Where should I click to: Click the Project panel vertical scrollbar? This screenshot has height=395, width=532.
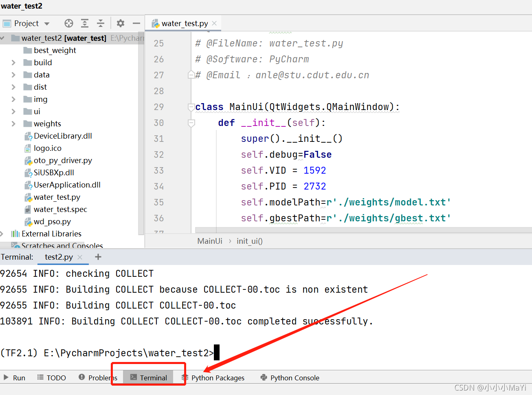141,133
